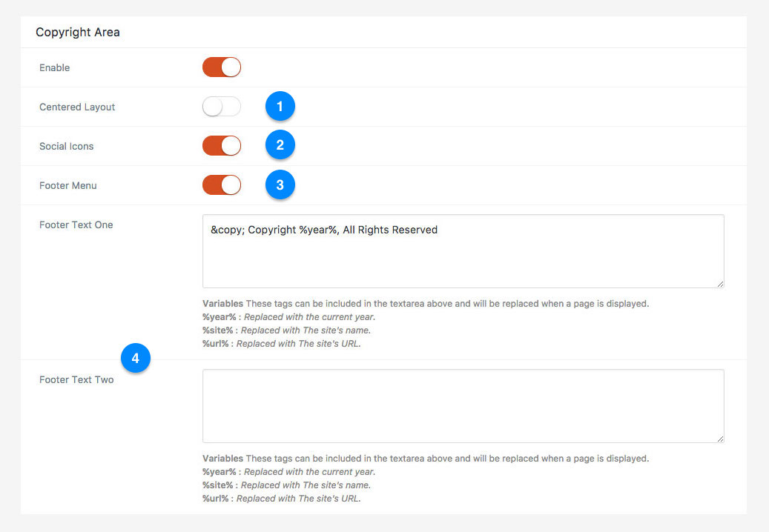
Task: Click the Footer Menu label
Action: [67, 186]
